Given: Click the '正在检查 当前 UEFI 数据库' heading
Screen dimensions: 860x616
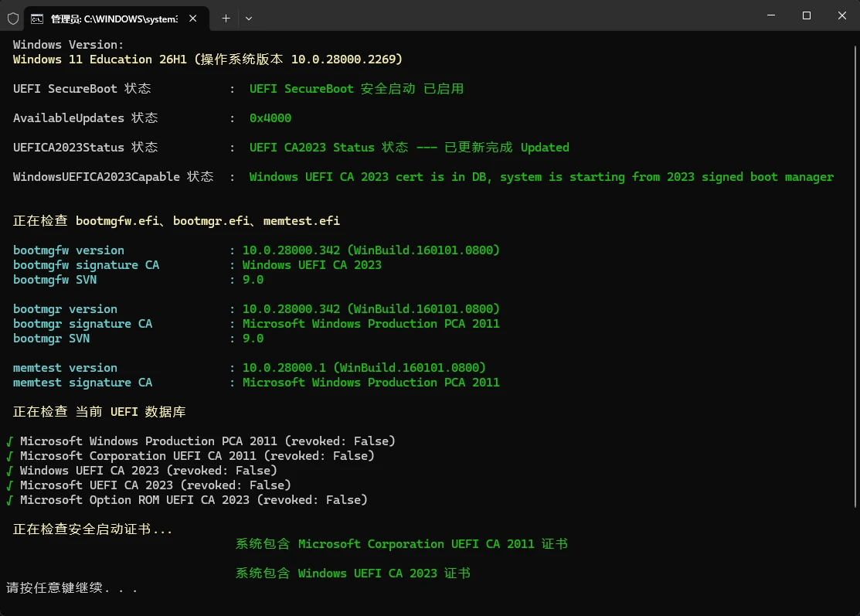Looking at the screenshot, I should point(99,412).
